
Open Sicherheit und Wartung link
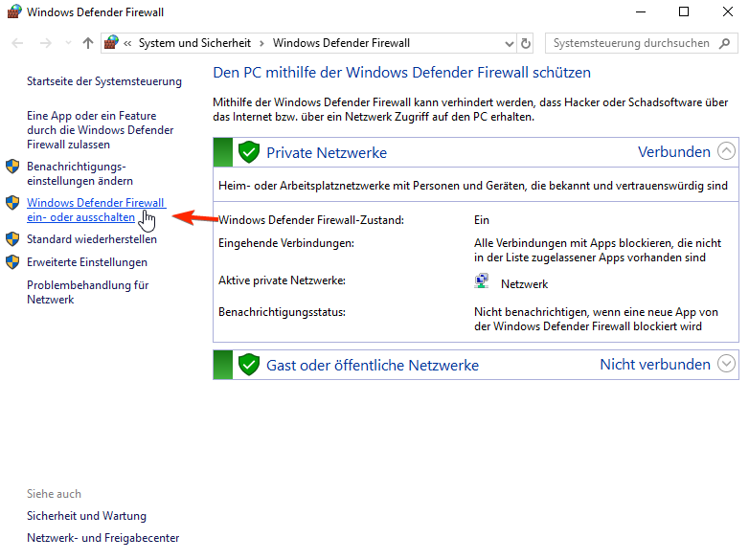(86, 516)
